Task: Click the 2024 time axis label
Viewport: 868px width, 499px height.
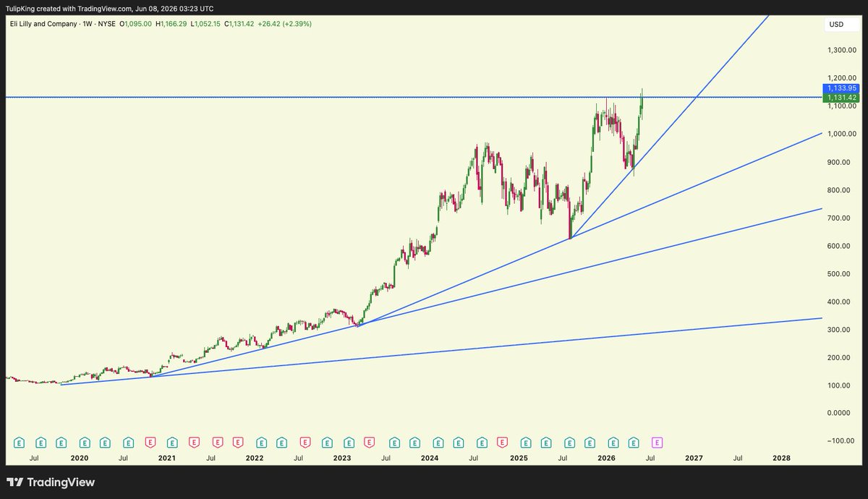Action: tap(430, 458)
